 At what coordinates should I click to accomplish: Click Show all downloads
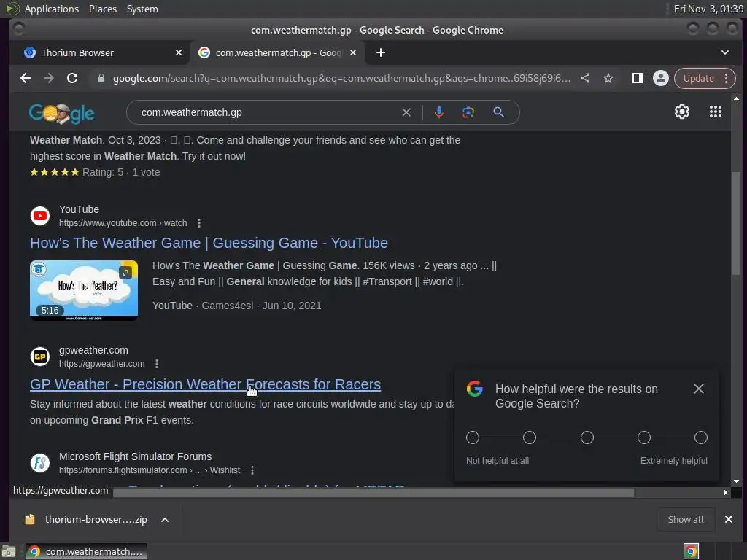pyautogui.click(x=686, y=519)
